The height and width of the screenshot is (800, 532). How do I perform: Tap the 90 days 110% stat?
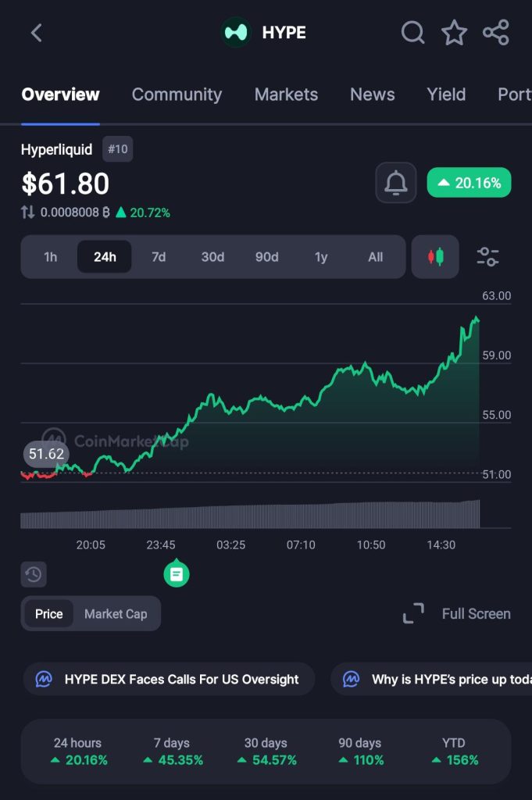[360, 752]
